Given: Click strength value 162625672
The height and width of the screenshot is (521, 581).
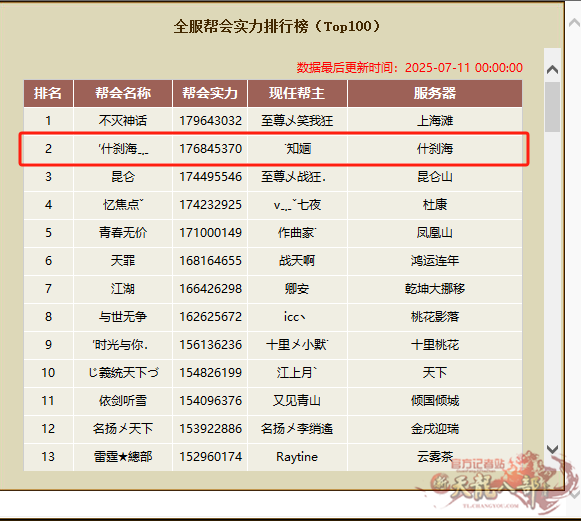Looking at the screenshot, I should pyautogui.click(x=210, y=316).
